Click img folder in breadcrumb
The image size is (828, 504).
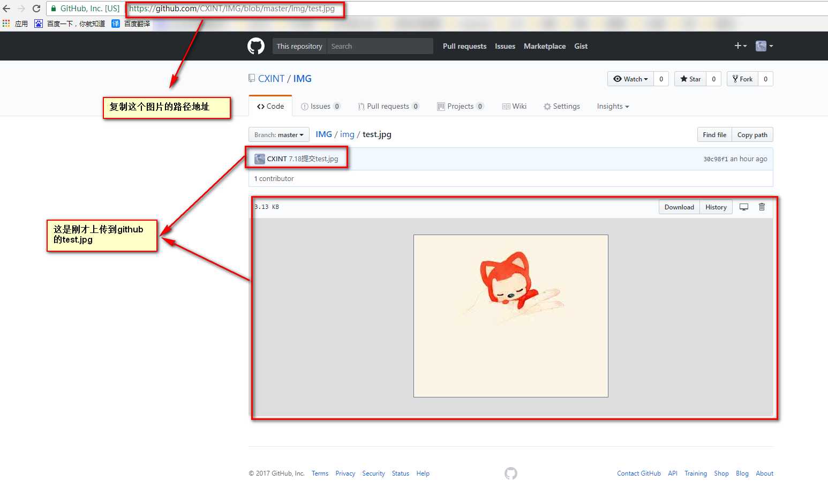coord(347,134)
